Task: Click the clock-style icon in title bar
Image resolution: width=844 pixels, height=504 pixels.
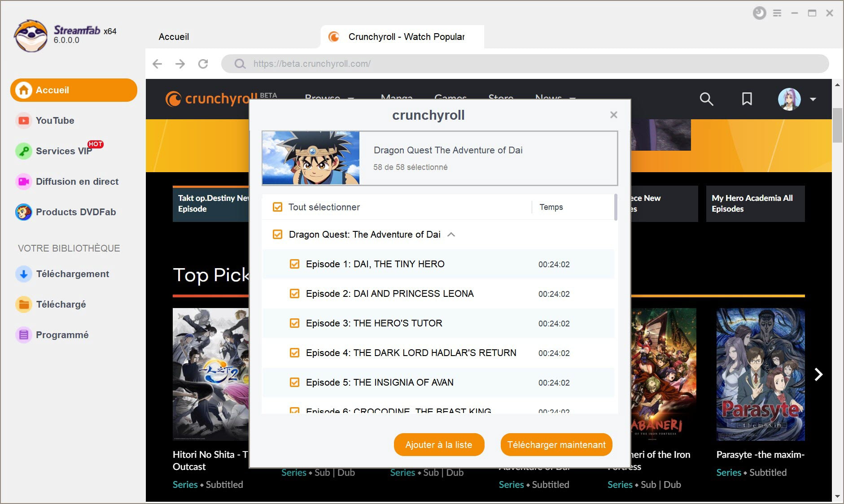Action: point(759,13)
